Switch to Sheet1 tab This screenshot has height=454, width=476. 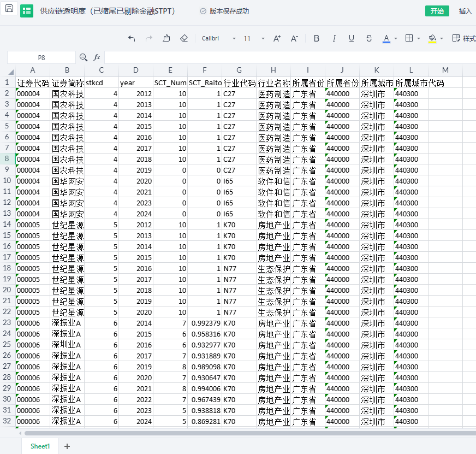pyautogui.click(x=40, y=446)
